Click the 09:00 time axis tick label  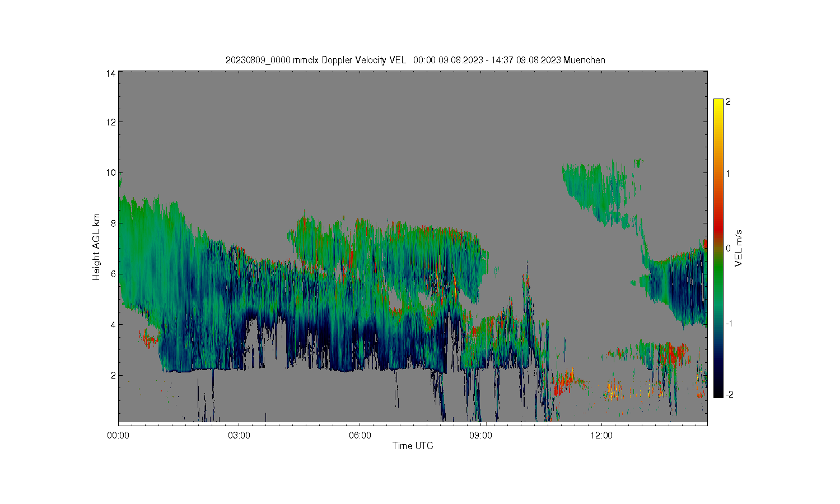pyautogui.click(x=480, y=435)
